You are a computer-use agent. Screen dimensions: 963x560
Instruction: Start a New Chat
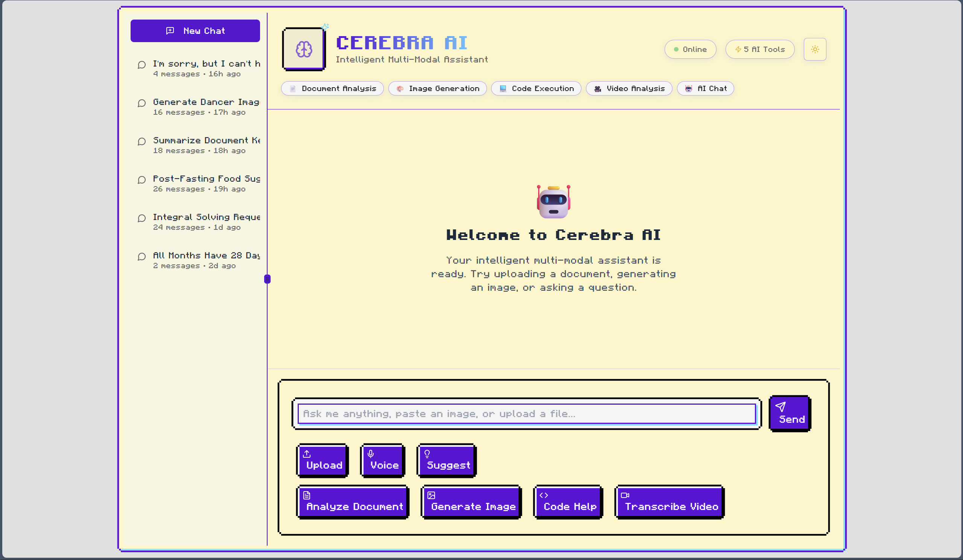[x=195, y=31]
